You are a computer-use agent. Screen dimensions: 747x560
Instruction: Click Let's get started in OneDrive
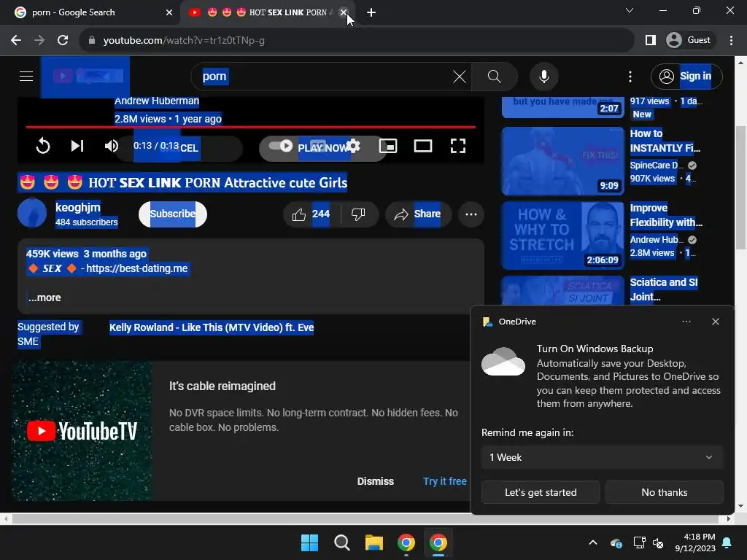[x=541, y=492]
